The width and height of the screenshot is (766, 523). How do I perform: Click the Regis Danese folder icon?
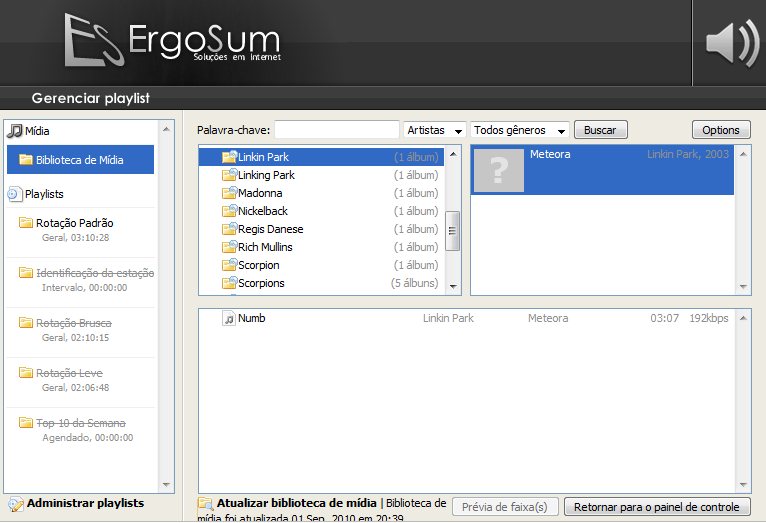pyautogui.click(x=229, y=229)
